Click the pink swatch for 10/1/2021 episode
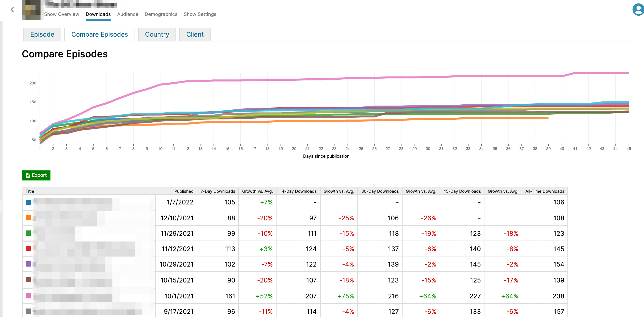This screenshot has width=644, height=317. (28, 296)
